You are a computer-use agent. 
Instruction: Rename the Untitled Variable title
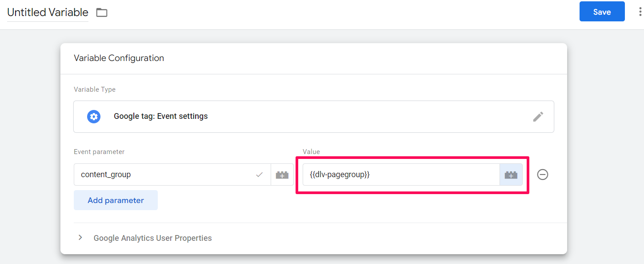pos(48,12)
